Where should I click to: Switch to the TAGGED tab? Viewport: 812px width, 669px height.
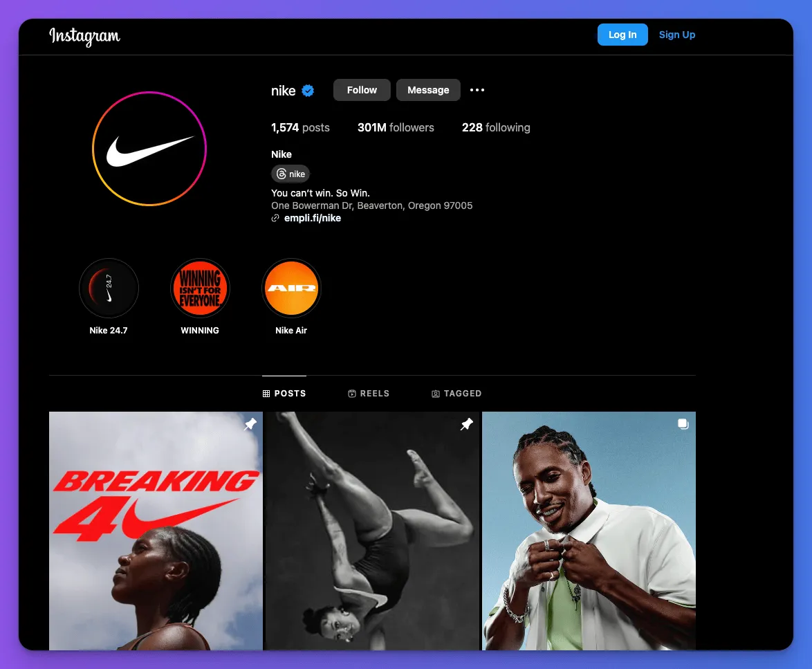point(456,394)
